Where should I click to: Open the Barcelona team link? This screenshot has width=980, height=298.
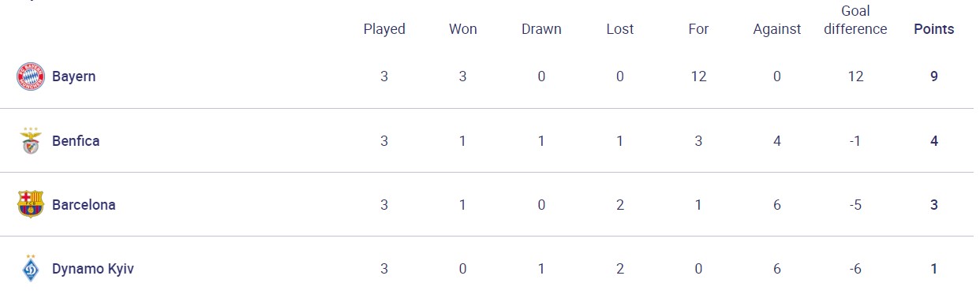84,204
